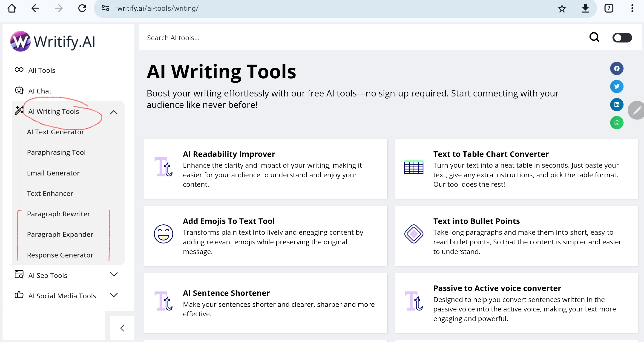Toggle the dark mode switch
644x342 pixels.
622,38
